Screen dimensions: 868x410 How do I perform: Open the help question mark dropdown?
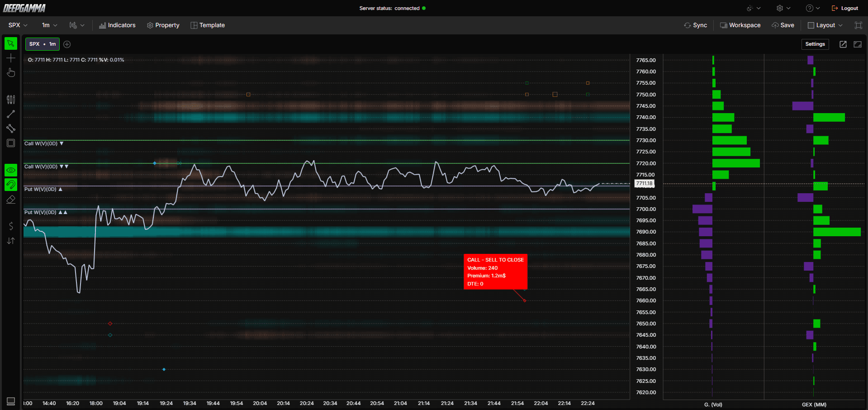pyautogui.click(x=813, y=8)
